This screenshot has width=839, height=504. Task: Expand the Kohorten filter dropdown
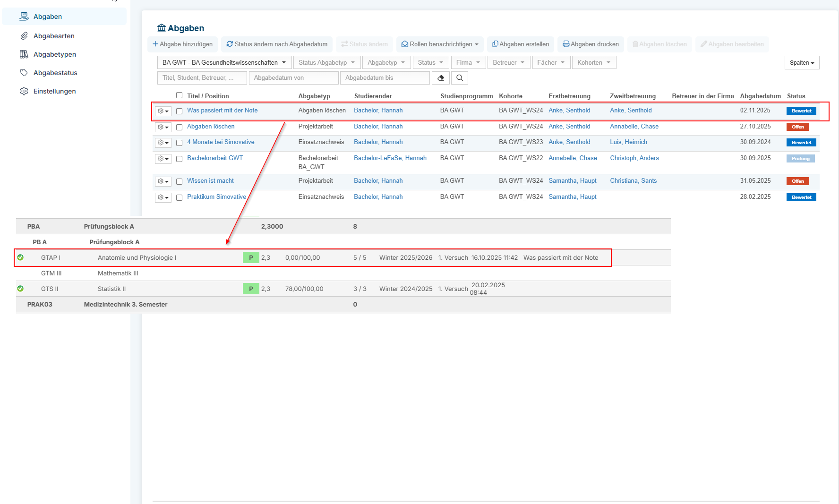(x=594, y=62)
